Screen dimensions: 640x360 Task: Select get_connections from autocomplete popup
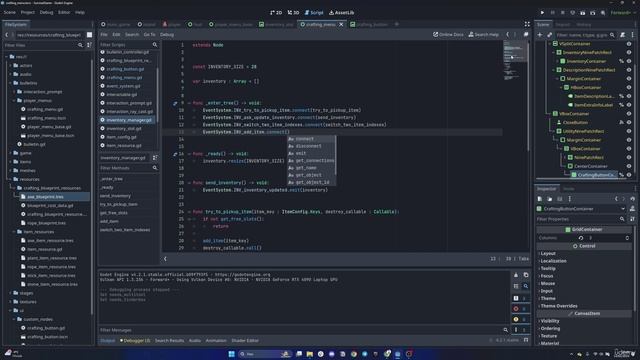311,160
